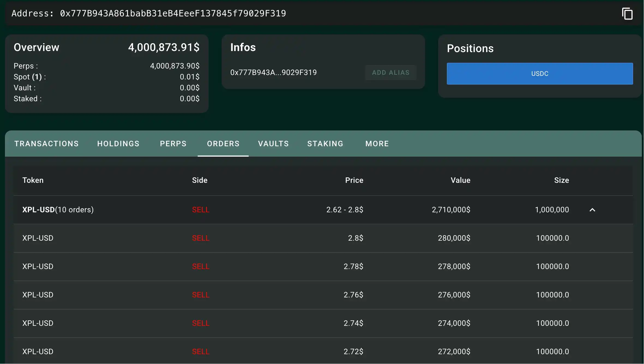This screenshot has height=364, width=644.
Task: Open the HOLDINGS tab
Action: coord(118,144)
